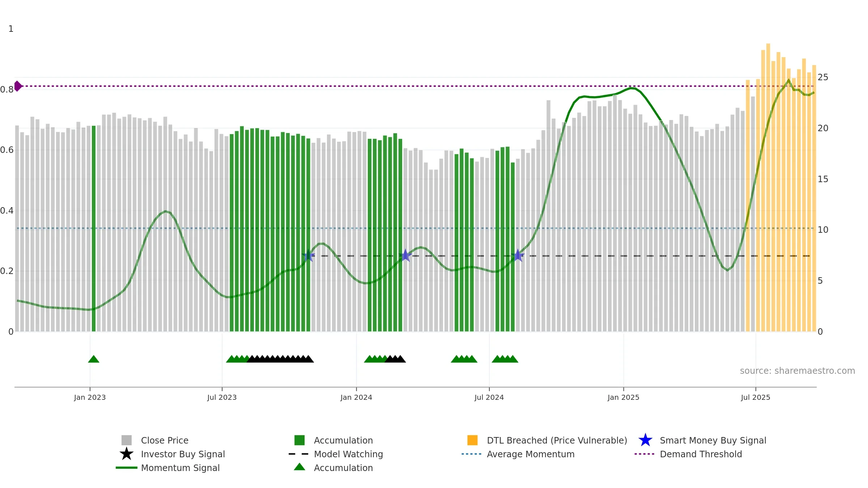This screenshot has width=868, height=488.
Task: Click the blue Smart Money Buy Signal star in legend
Action: click(x=645, y=440)
